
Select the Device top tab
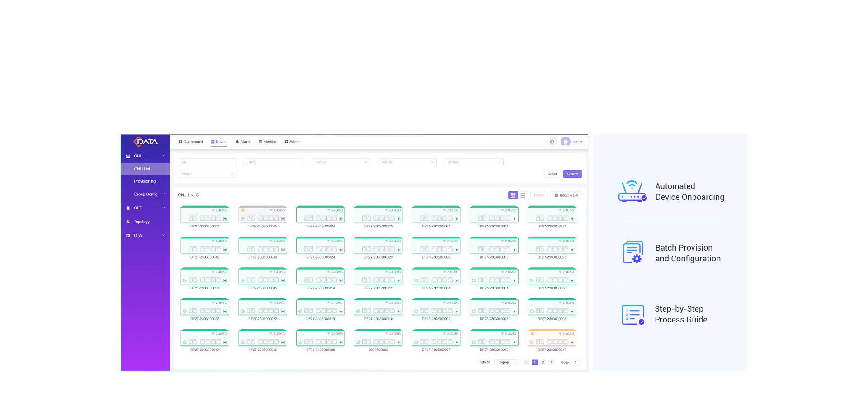[219, 142]
